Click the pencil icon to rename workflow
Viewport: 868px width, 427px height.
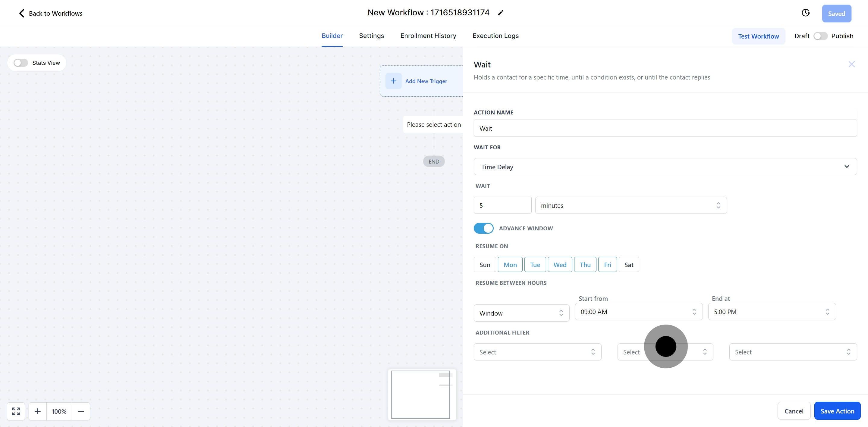500,13
